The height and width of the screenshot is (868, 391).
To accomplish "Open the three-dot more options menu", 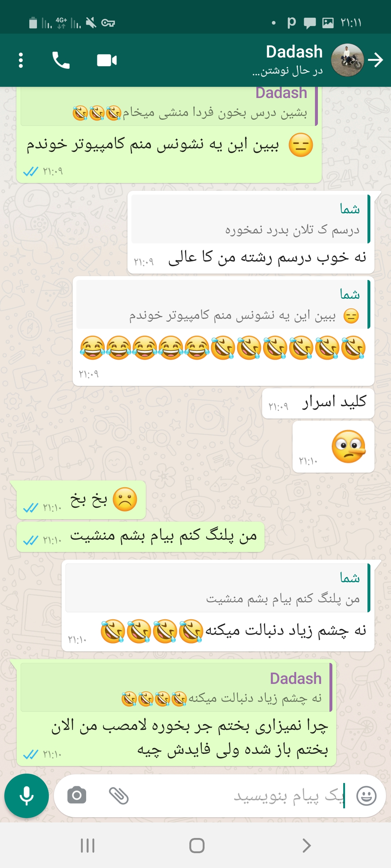I will point(21,60).
